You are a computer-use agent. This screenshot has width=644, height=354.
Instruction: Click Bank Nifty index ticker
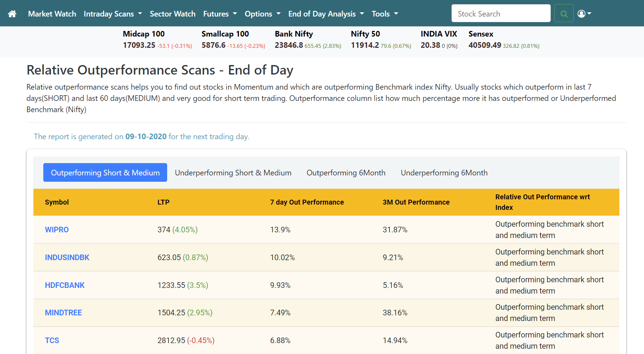pos(308,40)
